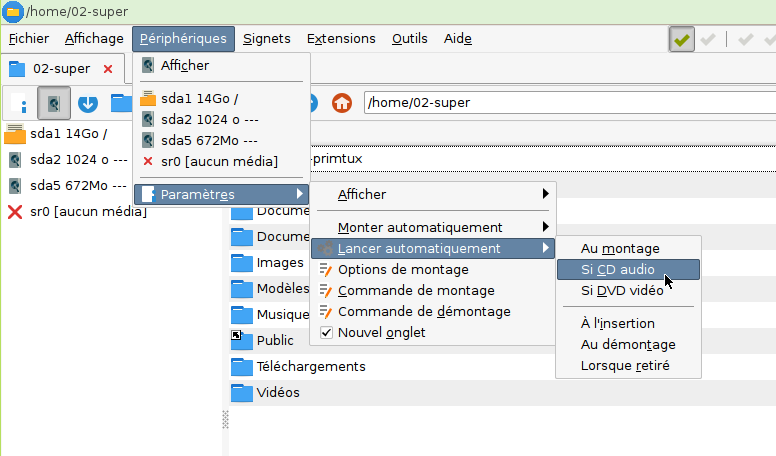Click the sda1 folder icon in side panel

15,134
